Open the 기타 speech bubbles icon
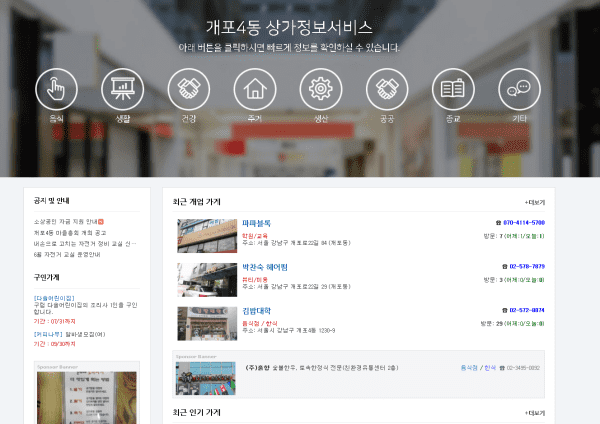Viewport: 600px width, 424px height. click(x=519, y=89)
